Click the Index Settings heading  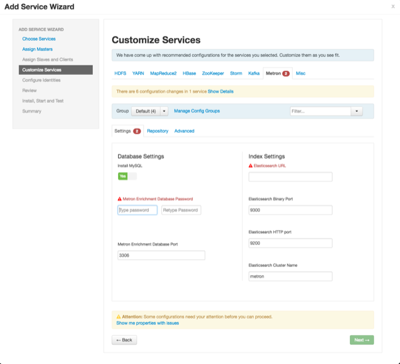tap(267, 156)
